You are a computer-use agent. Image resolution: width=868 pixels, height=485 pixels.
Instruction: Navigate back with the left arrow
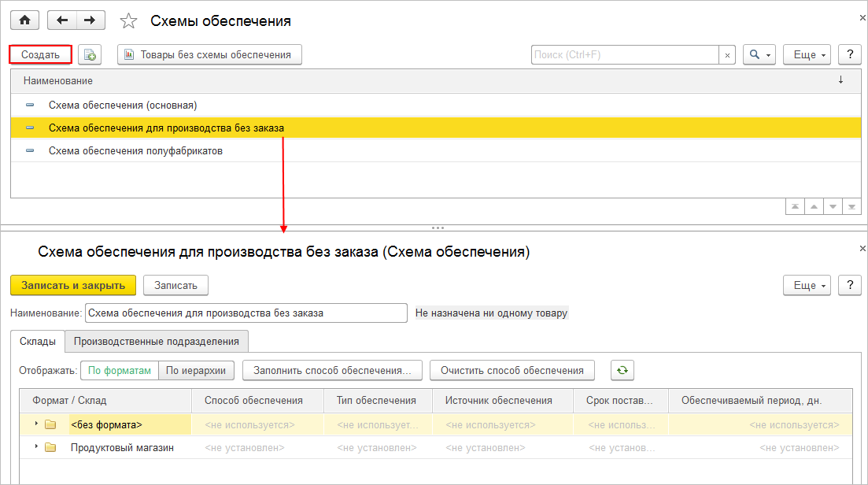(x=62, y=20)
